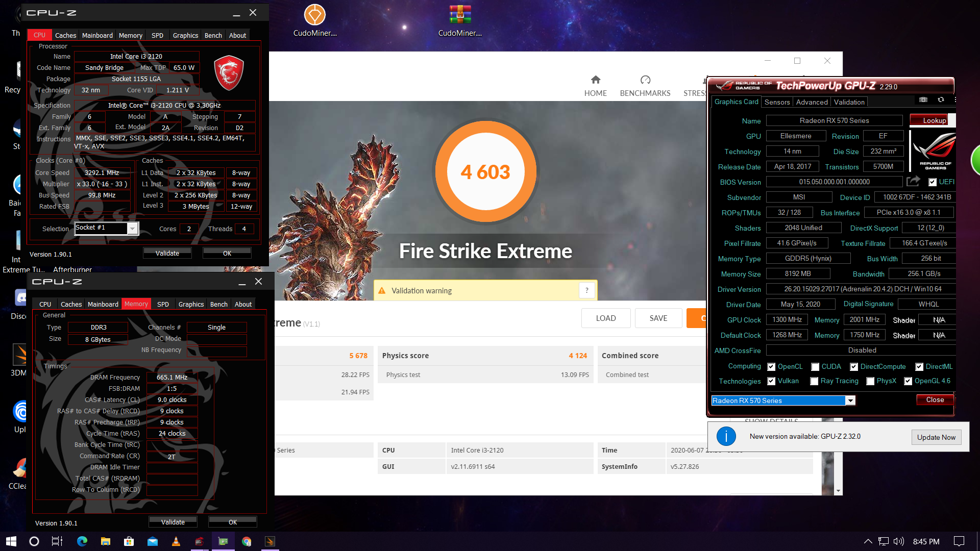The height and width of the screenshot is (551, 980).
Task: Open second CudoMiner archive desktop icon
Action: click(x=460, y=20)
